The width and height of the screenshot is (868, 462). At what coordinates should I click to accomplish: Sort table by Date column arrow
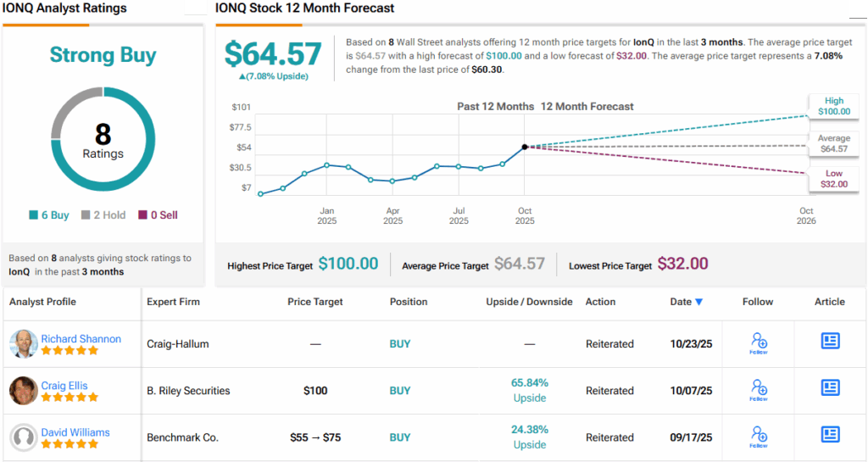point(698,302)
